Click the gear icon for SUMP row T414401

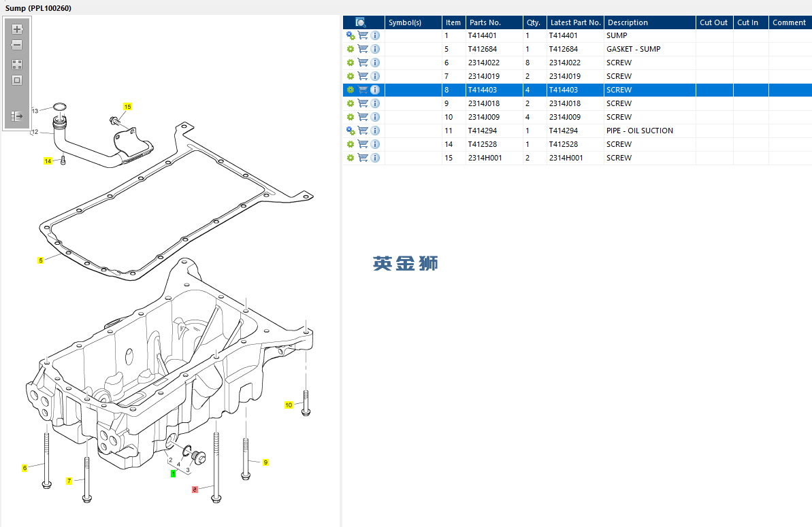coord(351,35)
